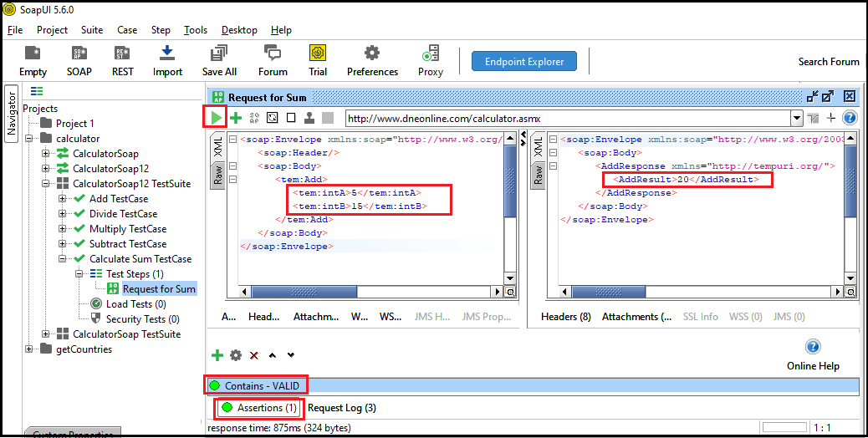Select Multiply TestCase in tree
Screen dimensions: 868x438
[x=128, y=228]
